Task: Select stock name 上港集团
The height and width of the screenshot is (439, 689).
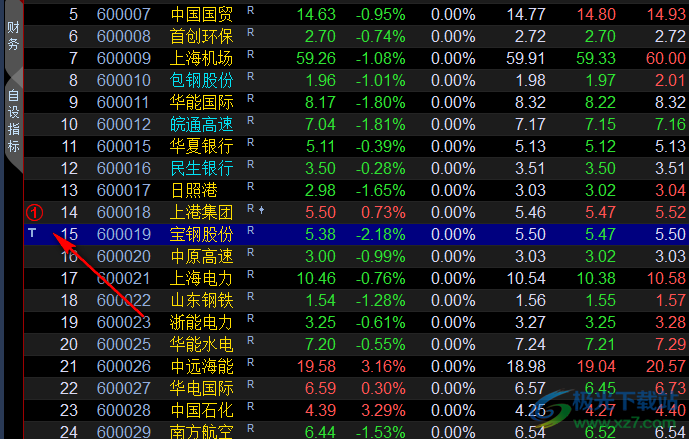Action: point(202,212)
